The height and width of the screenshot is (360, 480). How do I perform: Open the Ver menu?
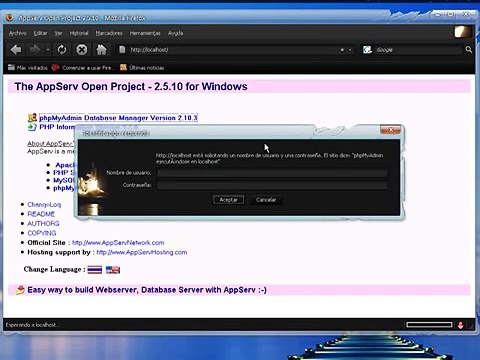pyautogui.click(x=58, y=33)
